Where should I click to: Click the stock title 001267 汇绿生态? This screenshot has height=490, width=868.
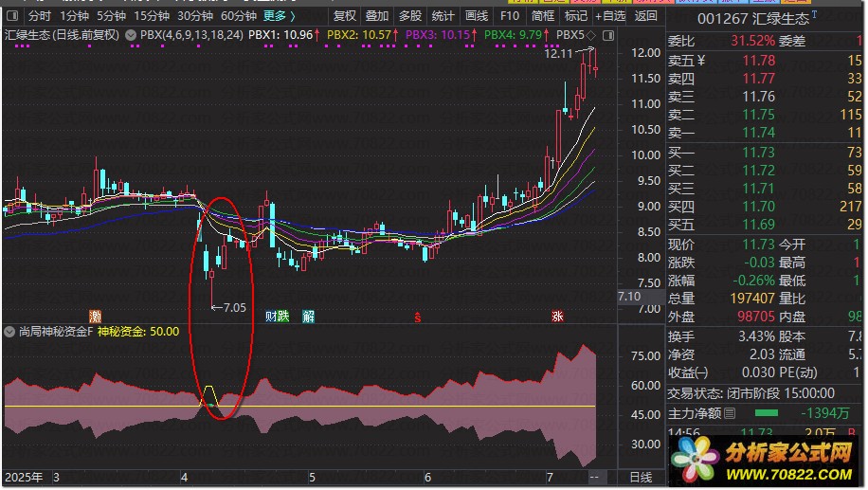752,19
